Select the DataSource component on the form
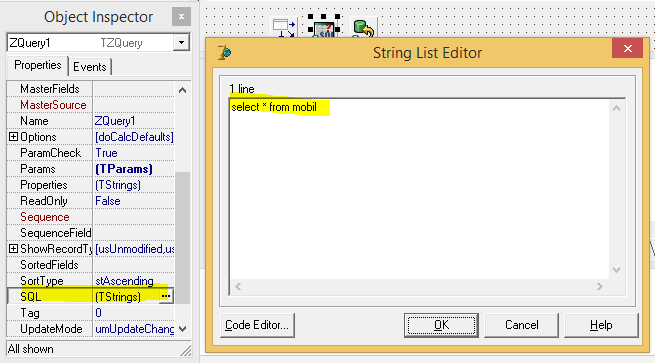Screen dimensions: 655x363 (x=284, y=28)
